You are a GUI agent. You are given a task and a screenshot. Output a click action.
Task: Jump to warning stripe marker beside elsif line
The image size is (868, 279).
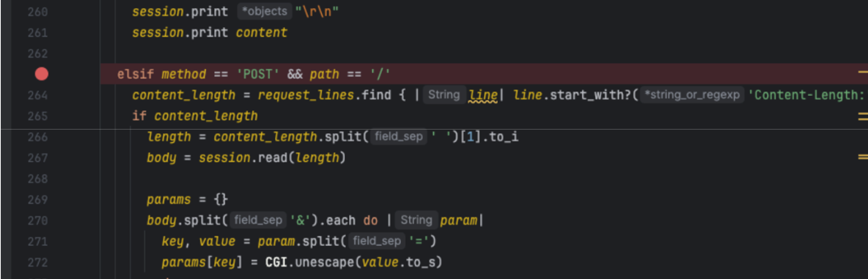coord(862,72)
